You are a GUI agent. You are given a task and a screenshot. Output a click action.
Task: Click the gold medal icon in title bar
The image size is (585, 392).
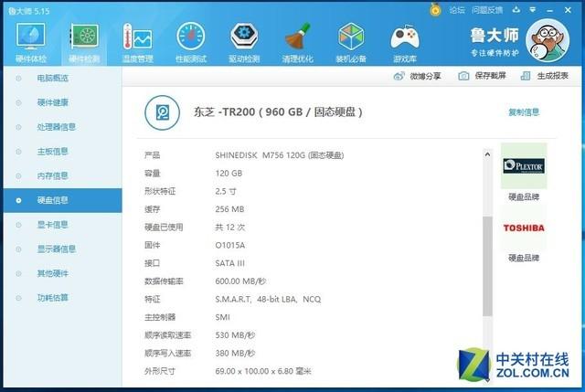point(435,9)
